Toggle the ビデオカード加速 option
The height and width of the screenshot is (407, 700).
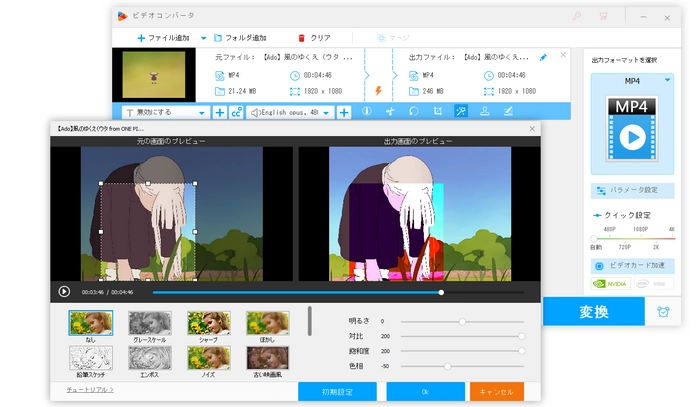click(632, 266)
